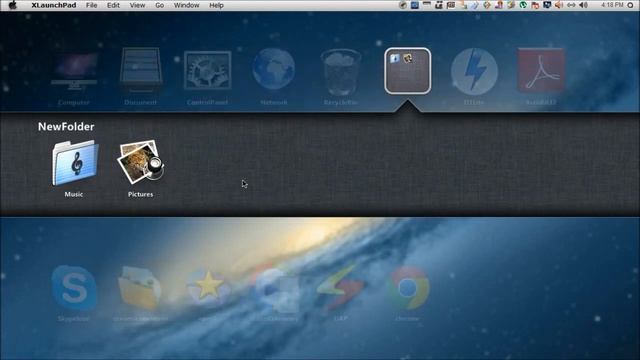Click the green circular tray icon
The width and height of the screenshot is (640, 360).
pos(523,5)
